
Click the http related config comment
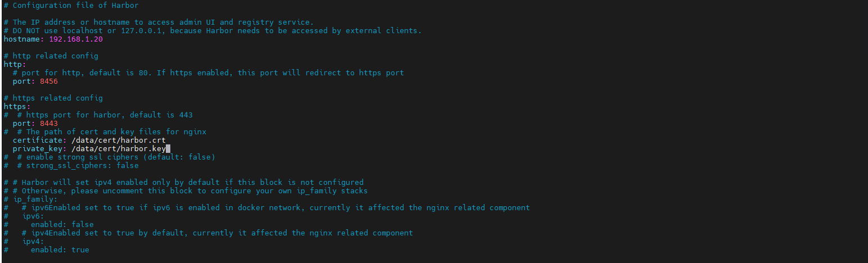pos(51,56)
